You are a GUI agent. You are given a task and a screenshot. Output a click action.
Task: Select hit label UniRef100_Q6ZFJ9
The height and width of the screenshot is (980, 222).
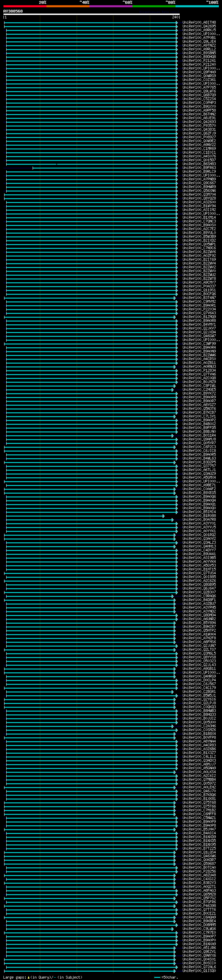coord(199,133)
